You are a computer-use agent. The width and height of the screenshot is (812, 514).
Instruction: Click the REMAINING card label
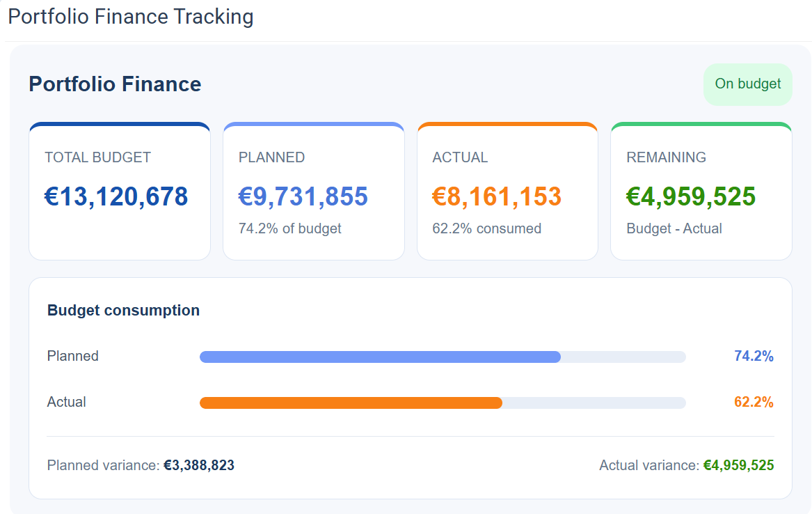(666, 157)
